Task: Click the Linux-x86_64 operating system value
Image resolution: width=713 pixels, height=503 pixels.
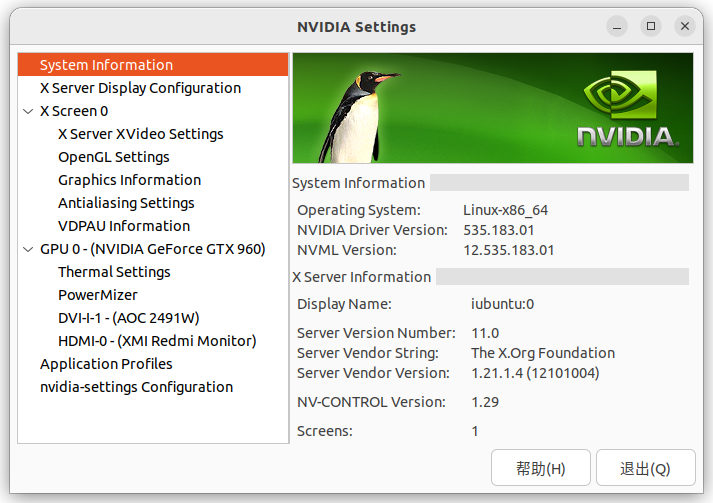Action: click(505, 210)
